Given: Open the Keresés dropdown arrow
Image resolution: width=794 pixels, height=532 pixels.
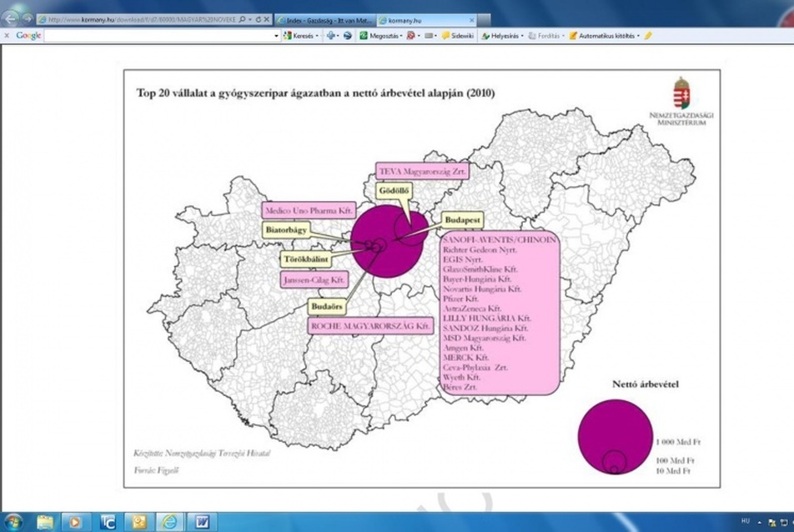Looking at the screenshot, I should coord(318,36).
